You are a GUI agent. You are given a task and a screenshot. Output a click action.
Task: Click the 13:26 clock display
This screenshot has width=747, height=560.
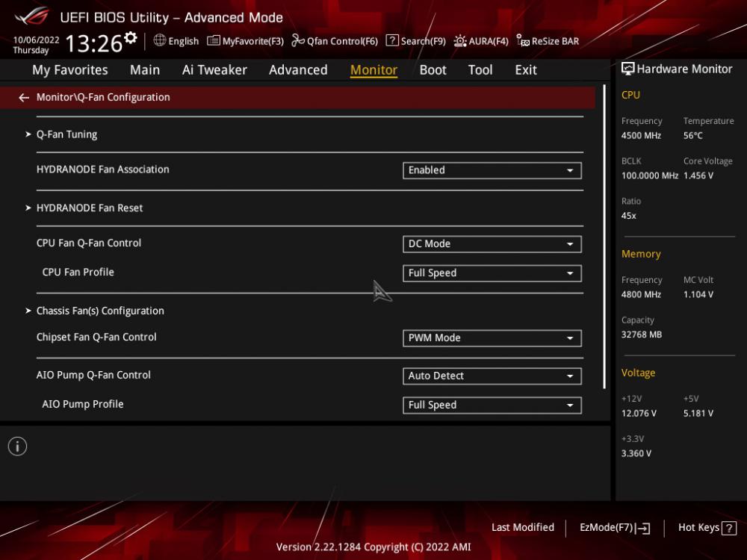(x=94, y=43)
